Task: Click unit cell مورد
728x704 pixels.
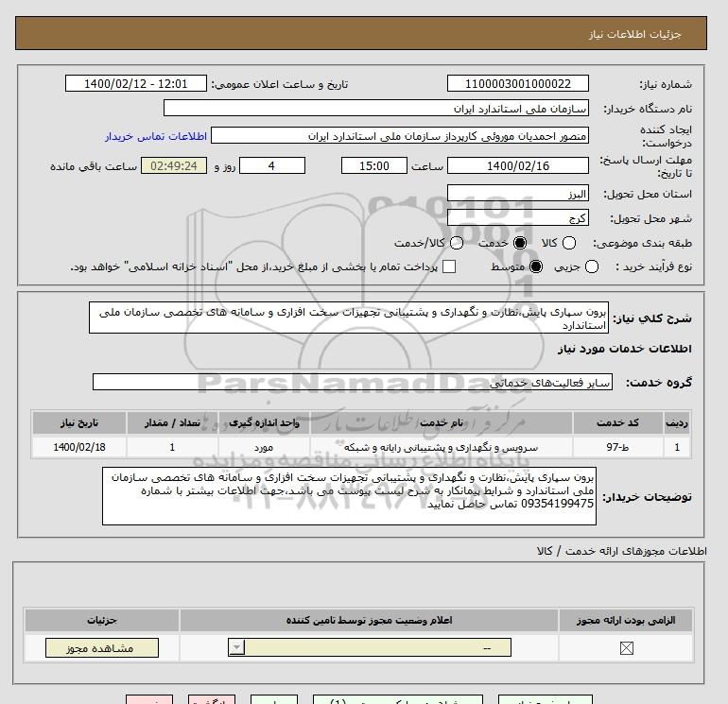Action: [264, 447]
